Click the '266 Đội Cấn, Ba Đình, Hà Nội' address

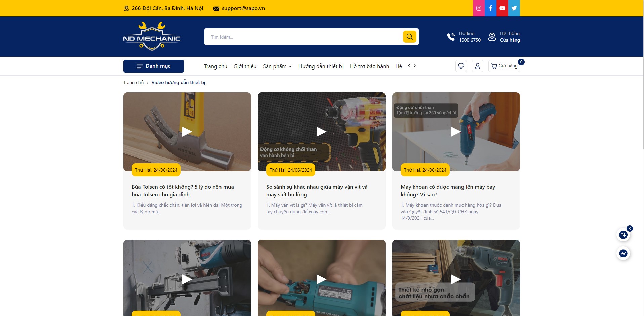(x=167, y=8)
